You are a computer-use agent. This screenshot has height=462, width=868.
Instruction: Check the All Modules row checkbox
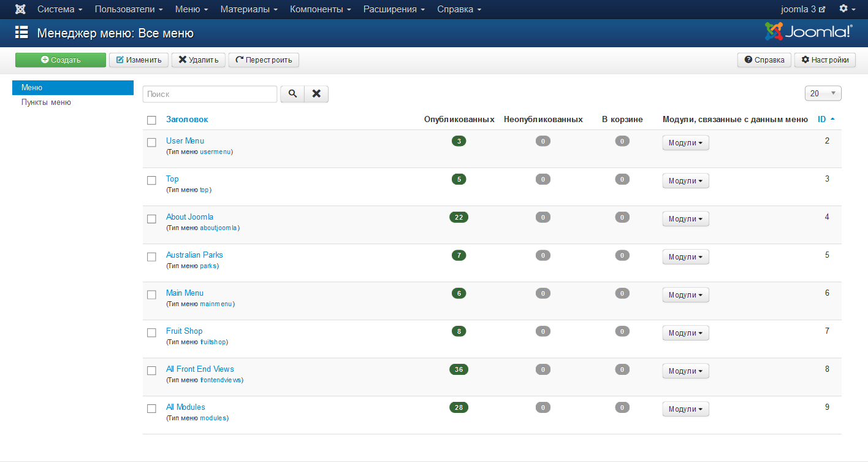click(151, 409)
